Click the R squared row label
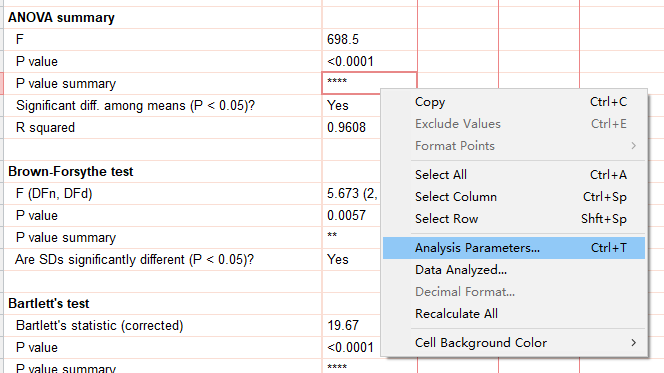The width and height of the screenshot is (664, 373). coord(45,127)
